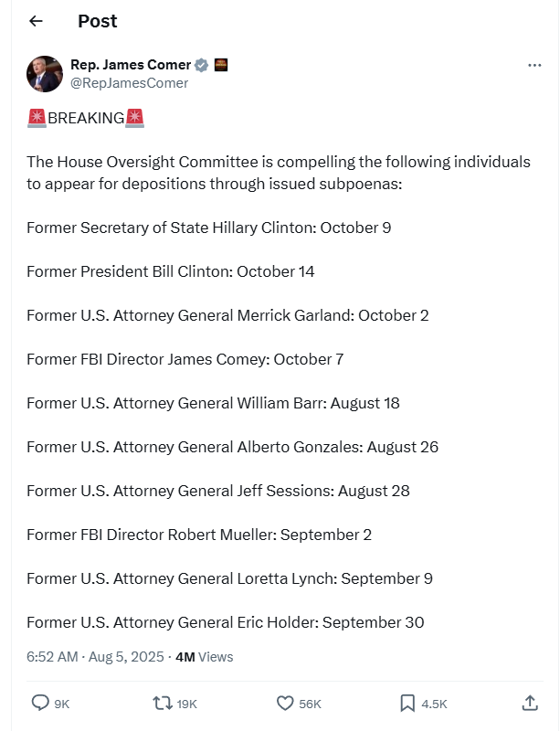Click the Rep. James Comer display name
This screenshot has height=731, width=560.
click(x=131, y=65)
